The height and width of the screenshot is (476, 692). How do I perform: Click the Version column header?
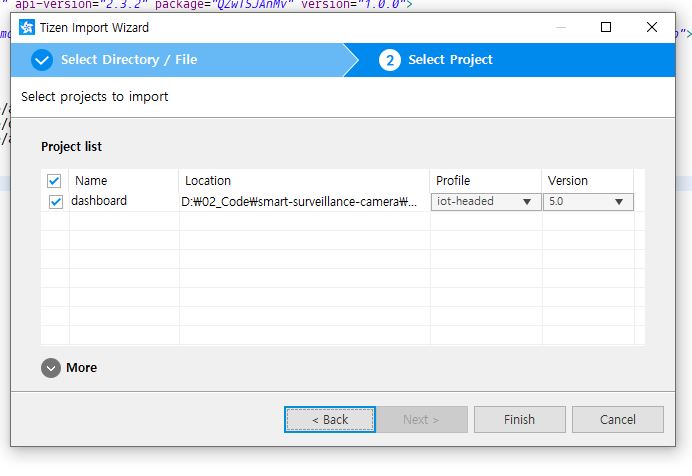click(x=588, y=181)
